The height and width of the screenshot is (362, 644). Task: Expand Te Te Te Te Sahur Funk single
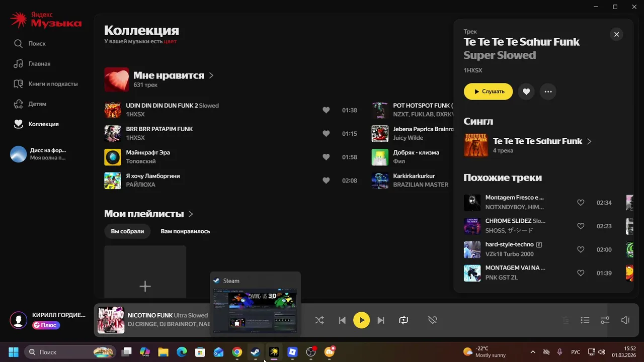pyautogui.click(x=589, y=141)
